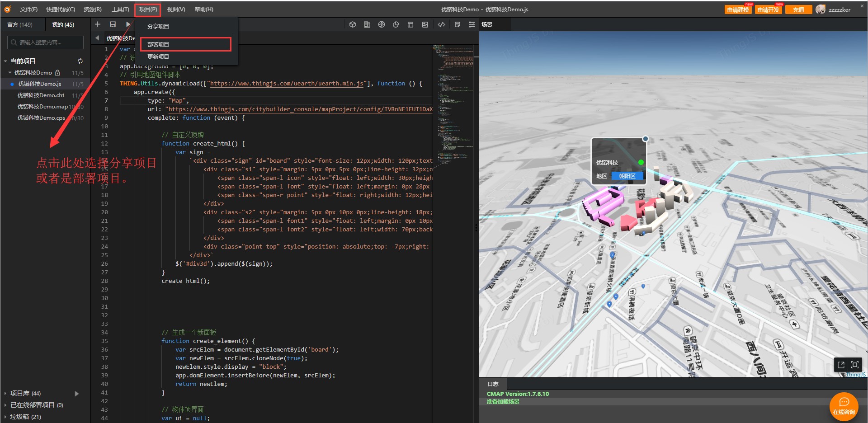This screenshot has width=868, height=423.
Task: Switch to the 官方 (149) tab
Action: click(20, 24)
